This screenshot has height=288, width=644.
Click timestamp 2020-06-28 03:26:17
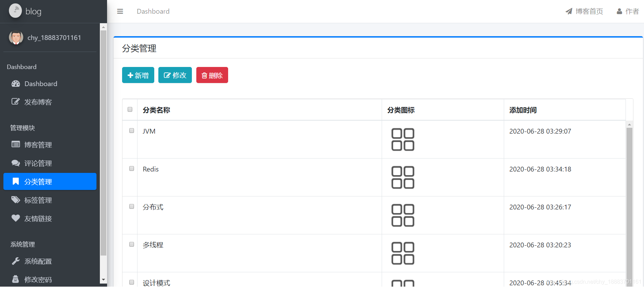(x=540, y=207)
